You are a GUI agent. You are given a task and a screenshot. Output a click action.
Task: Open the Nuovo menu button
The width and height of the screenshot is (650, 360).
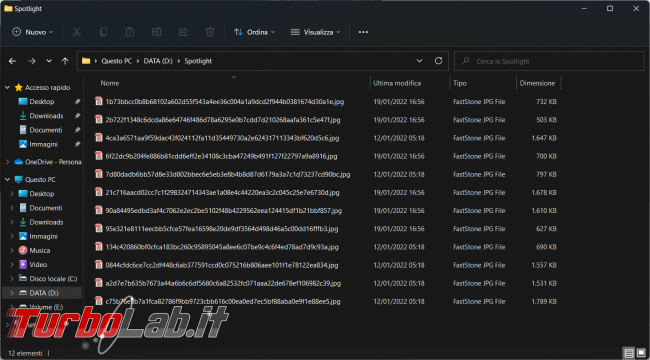coord(33,32)
